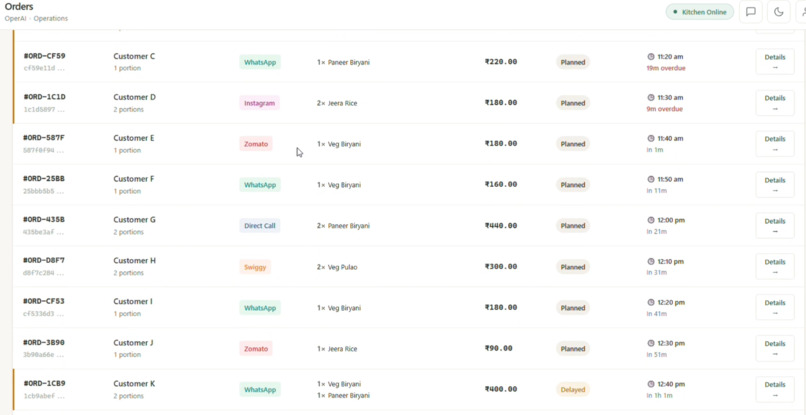Click Delayed status of order #ORD-1CB9
The width and height of the screenshot is (806, 415).
pyautogui.click(x=573, y=389)
